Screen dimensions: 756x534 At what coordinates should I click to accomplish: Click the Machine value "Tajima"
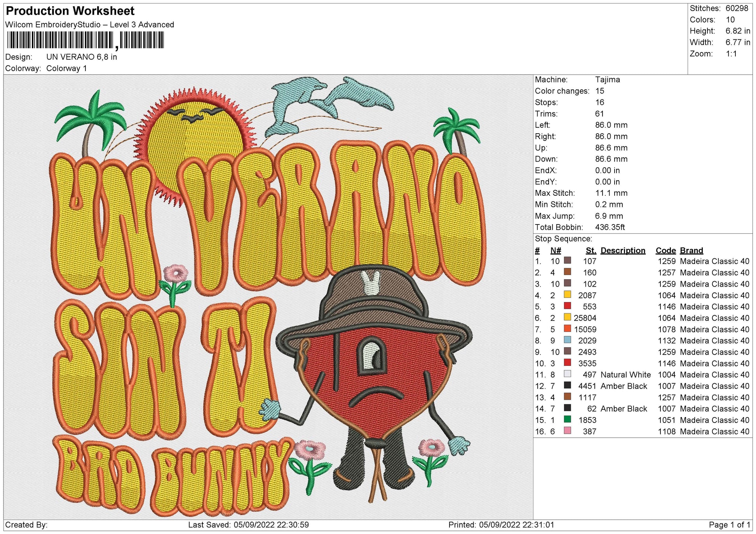608,80
